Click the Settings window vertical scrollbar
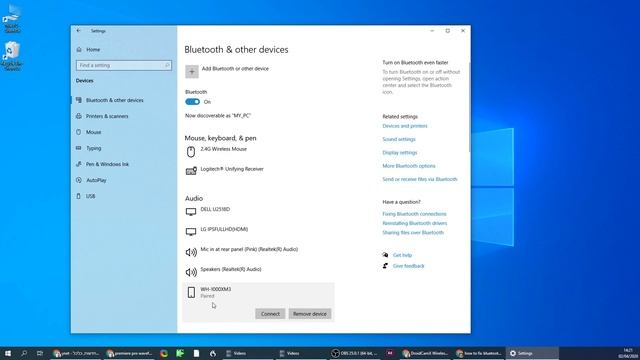Image resolution: width=640 pixels, height=360 pixels. pos(469,108)
